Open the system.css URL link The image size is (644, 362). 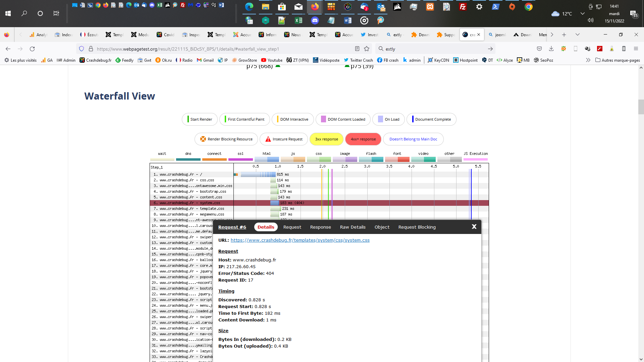tap(300, 240)
